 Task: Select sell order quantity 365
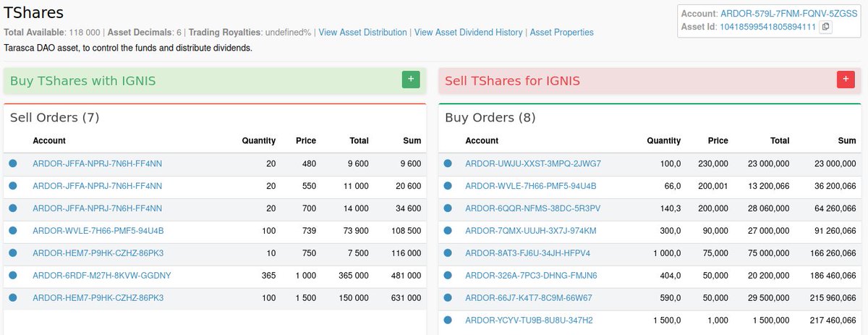268,276
